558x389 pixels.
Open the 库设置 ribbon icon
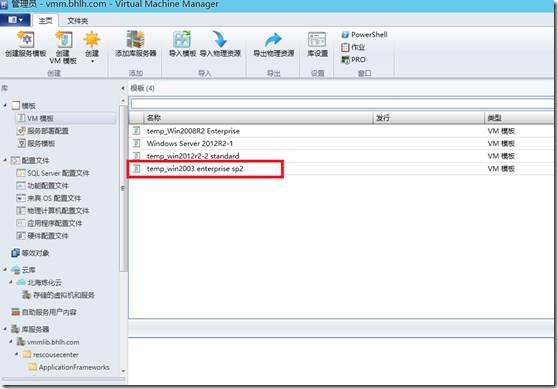tap(317, 40)
